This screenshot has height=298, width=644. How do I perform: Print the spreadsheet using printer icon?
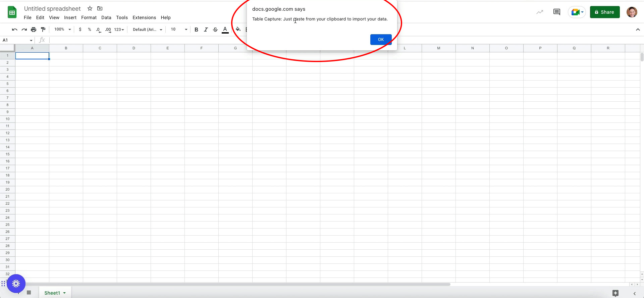pos(34,30)
